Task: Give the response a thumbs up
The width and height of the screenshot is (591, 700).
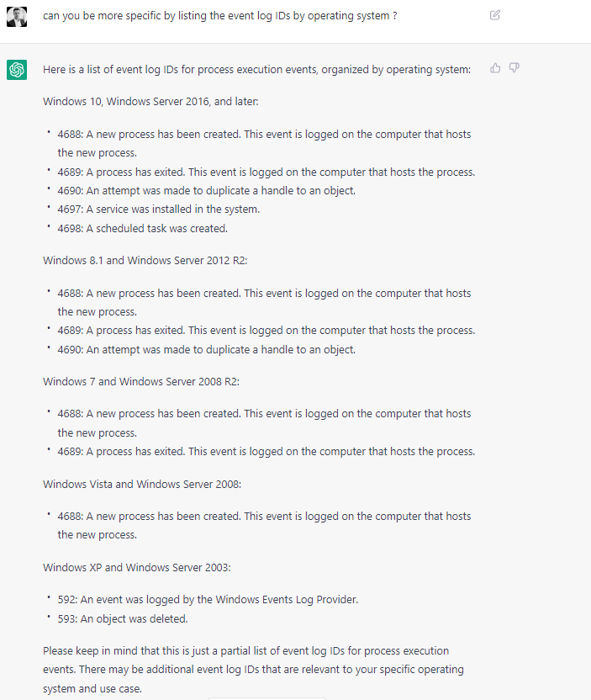Action: tap(495, 67)
